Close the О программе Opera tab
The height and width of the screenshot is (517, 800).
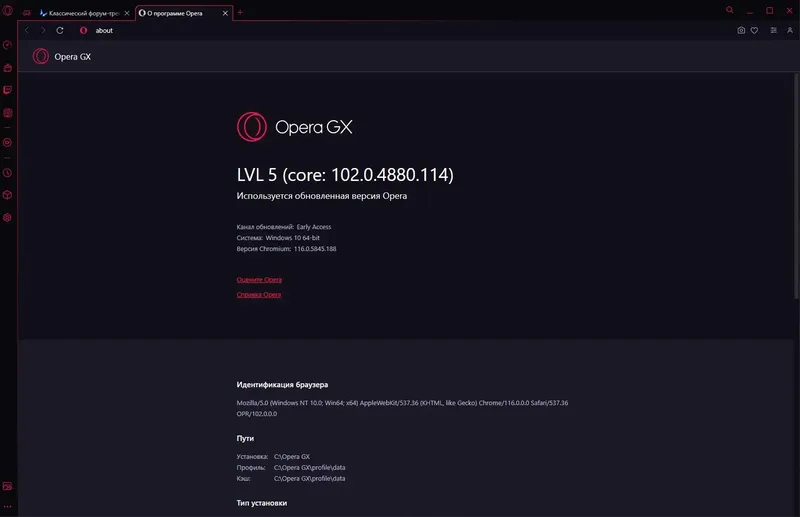point(225,13)
